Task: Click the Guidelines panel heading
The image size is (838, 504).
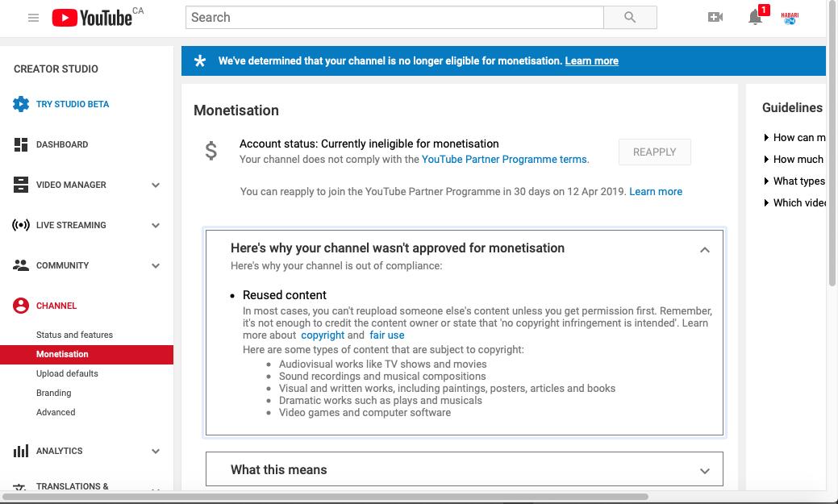Action: pyautogui.click(x=792, y=107)
